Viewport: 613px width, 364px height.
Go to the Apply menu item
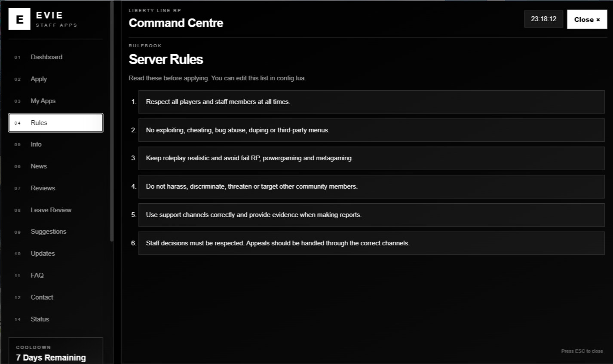(56, 79)
